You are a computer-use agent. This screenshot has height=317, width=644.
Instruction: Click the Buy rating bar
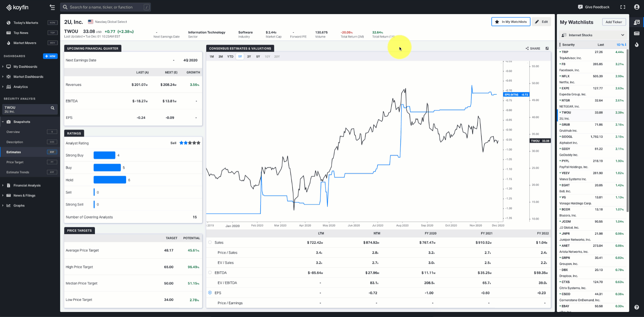pos(107,167)
